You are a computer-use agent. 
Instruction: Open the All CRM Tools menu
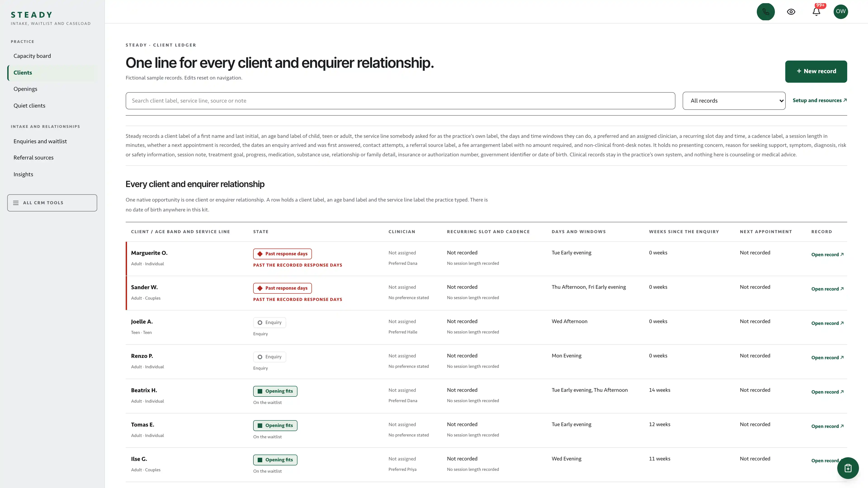[52, 203]
